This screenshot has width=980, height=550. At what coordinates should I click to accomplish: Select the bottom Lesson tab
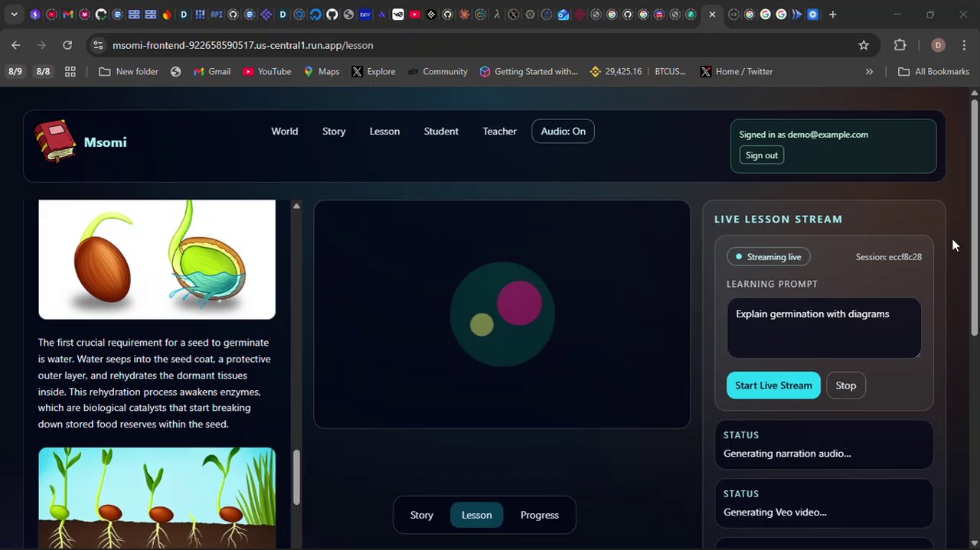(476, 515)
